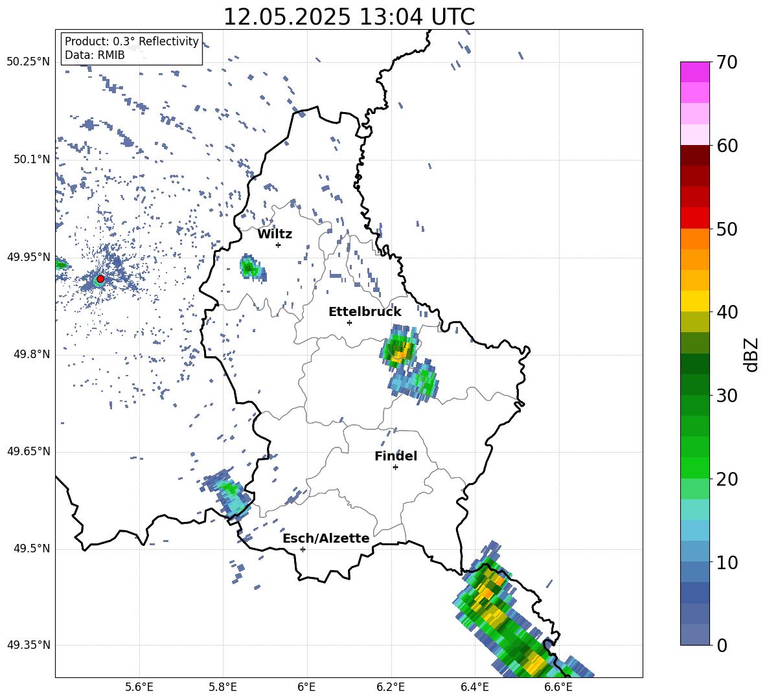Click the Wiltz city label
Screen dimensions: 767x700
point(275,234)
